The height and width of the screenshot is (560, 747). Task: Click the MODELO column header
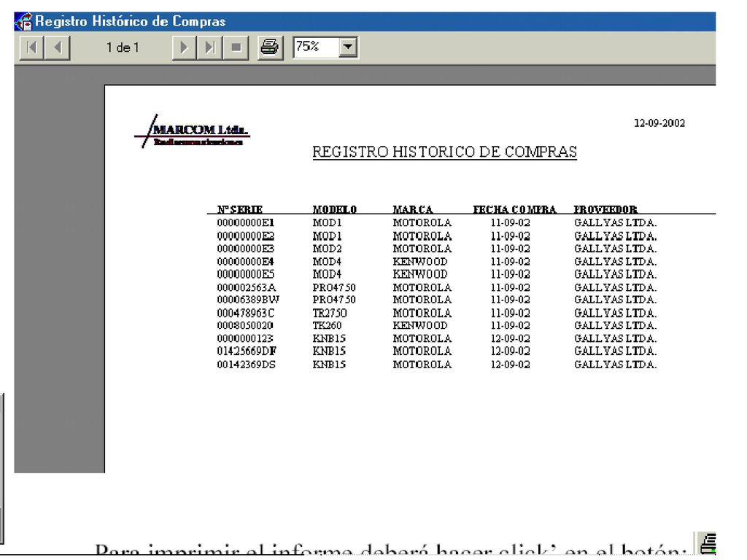334,209
